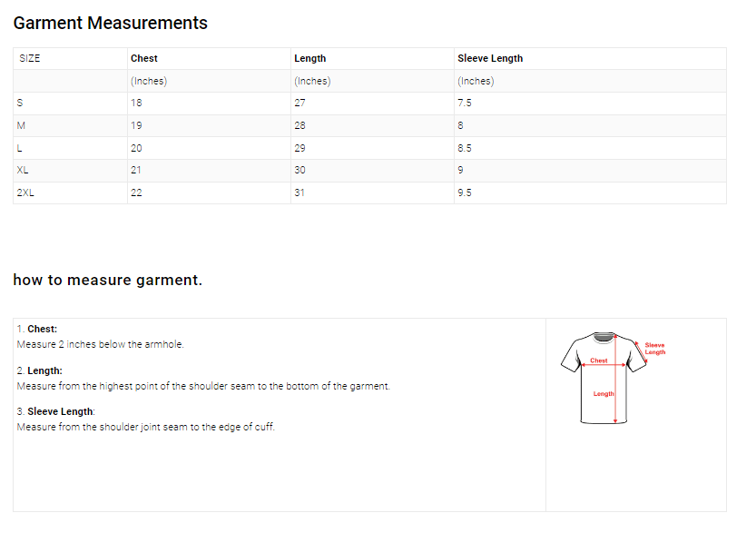
Task: Click the chest value 22 for 2XL
Action: (x=136, y=192)
